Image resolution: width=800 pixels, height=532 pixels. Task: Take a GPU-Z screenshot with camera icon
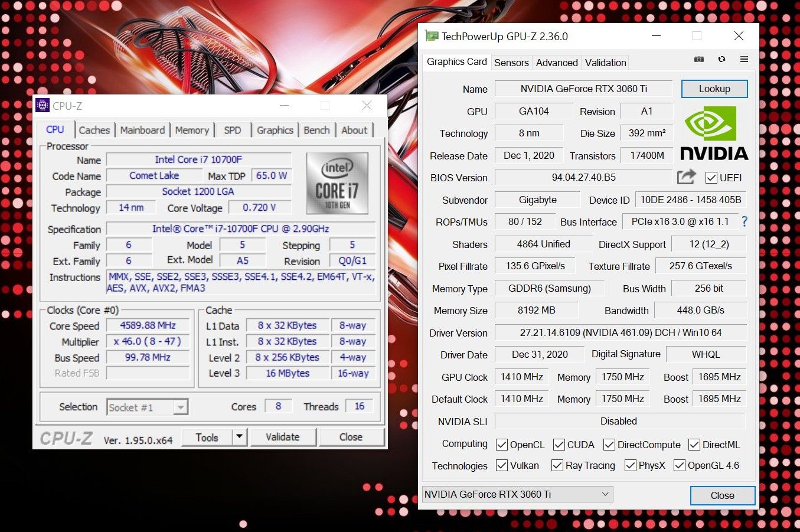[x=699, y=60]
